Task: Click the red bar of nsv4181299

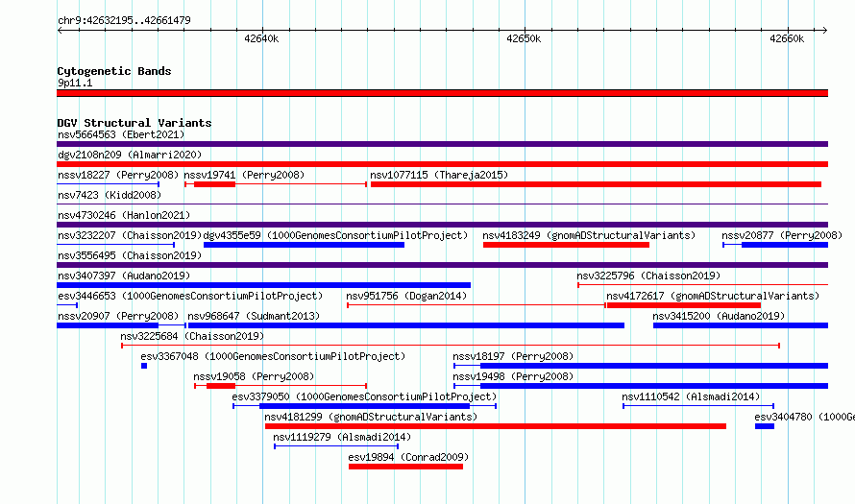Action: click(496, 426)
